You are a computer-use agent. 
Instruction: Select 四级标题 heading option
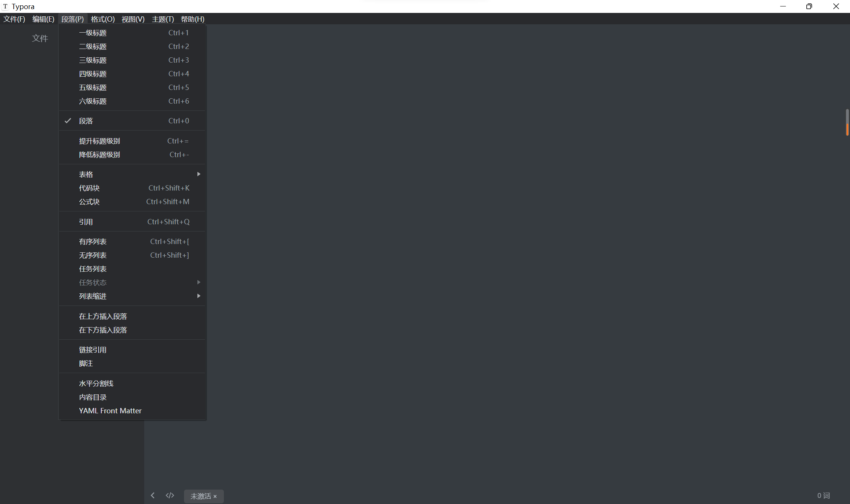[x=132, y=74]
